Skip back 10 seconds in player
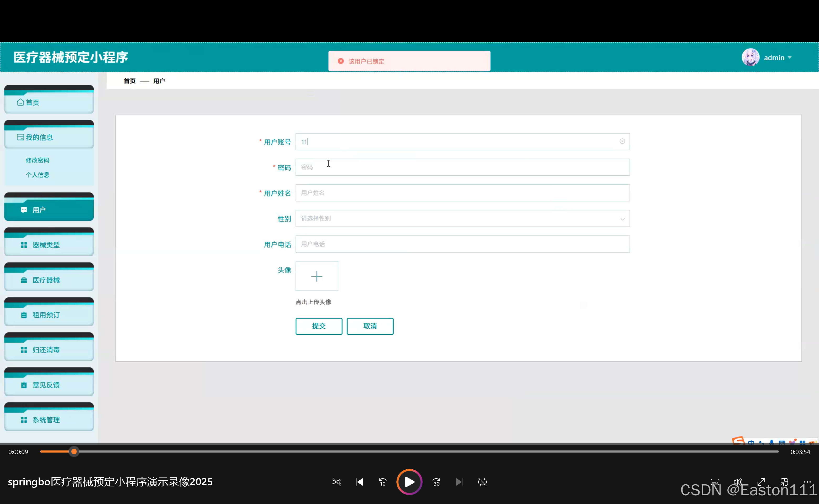This screenshot has width=819, height=504. coord(382,482)
